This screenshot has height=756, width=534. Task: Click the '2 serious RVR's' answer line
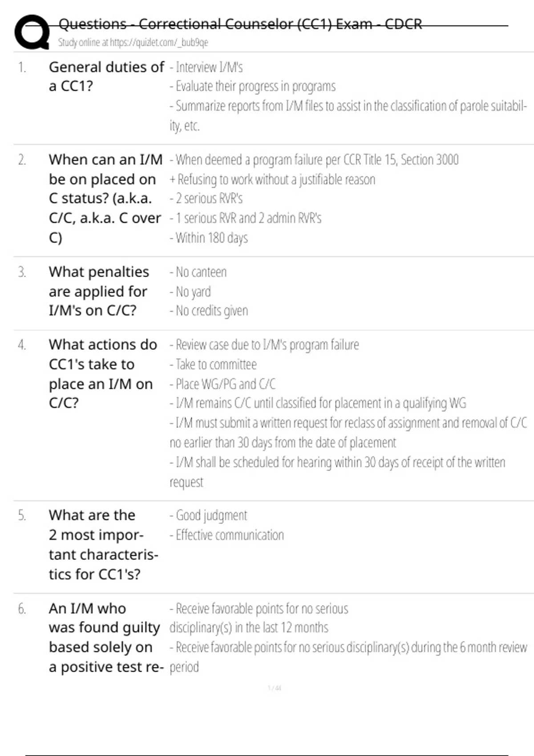tap(206, 198)
